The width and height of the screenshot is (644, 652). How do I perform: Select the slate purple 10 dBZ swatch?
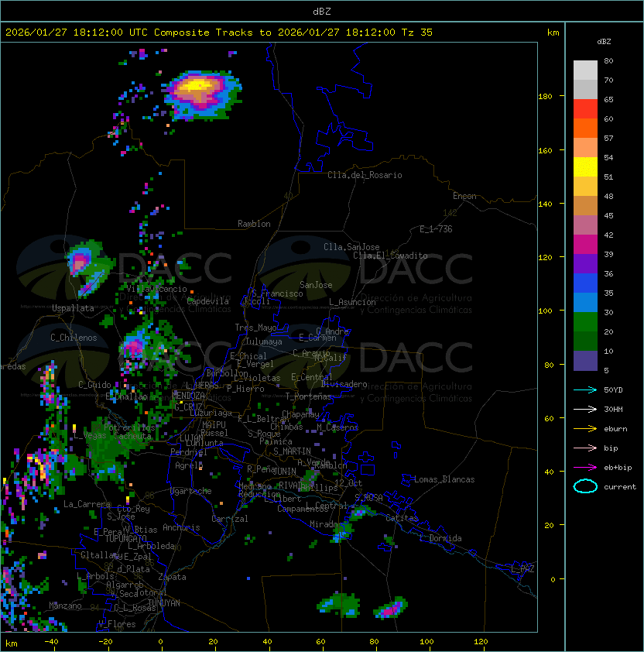pos(585,360)
